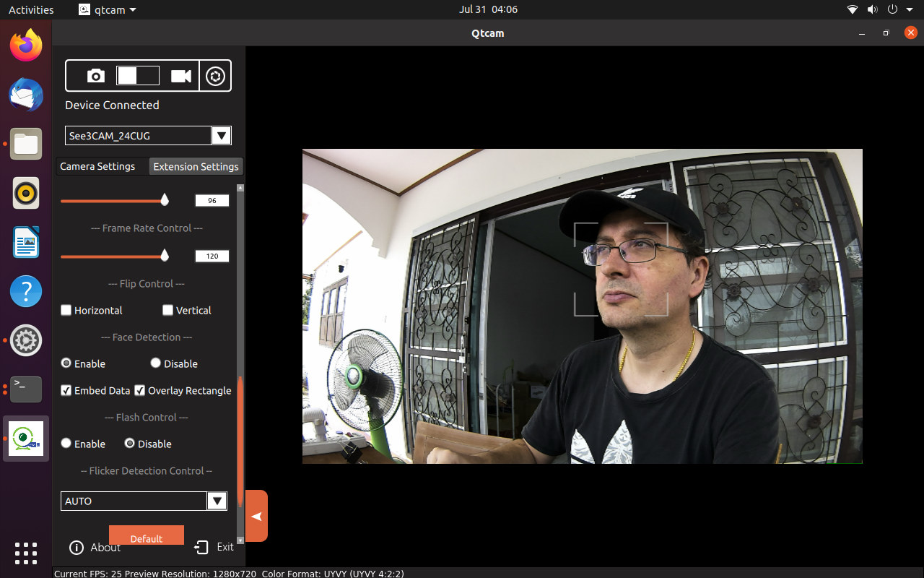Collapse side panel with orange arrow
Screen dimensions: 924x578
pos(256,516)
